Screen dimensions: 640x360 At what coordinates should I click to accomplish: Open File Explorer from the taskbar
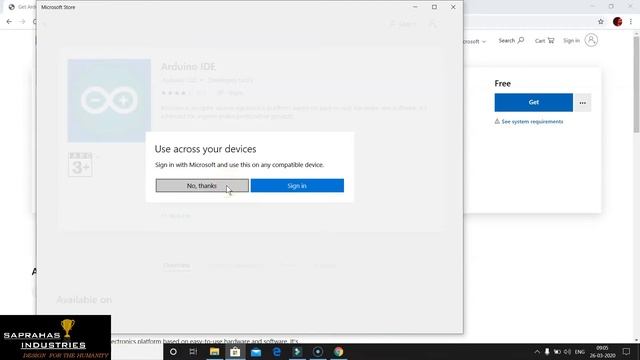pyautogui.click(x=214, y=351)
